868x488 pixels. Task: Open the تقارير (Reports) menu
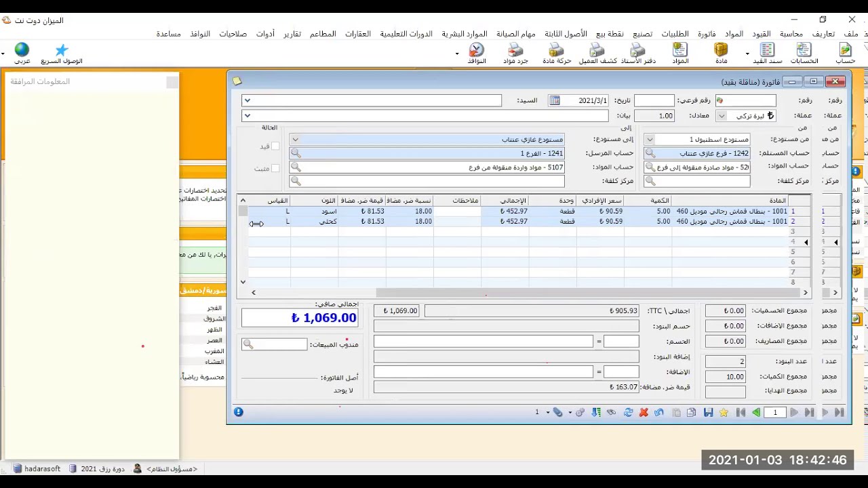tap(292, 34)
